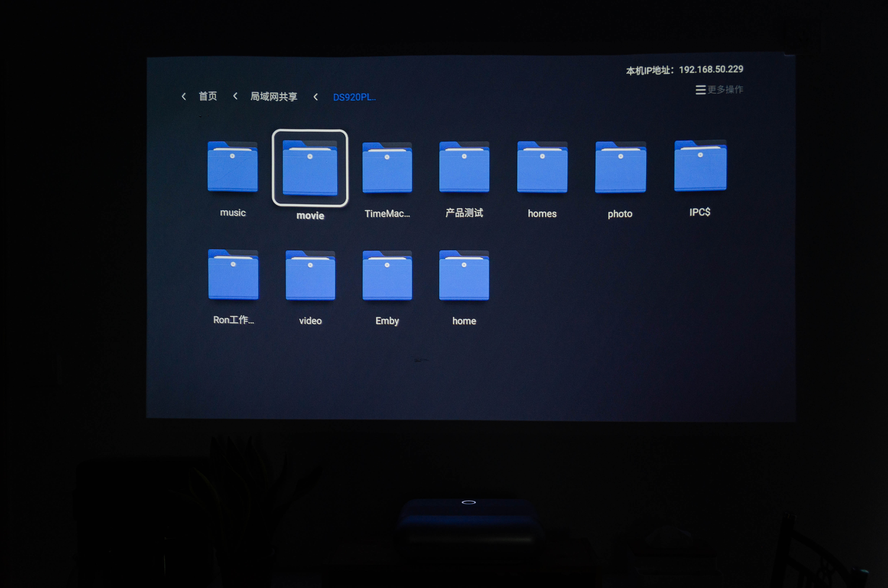Open the homes folder icon
Image resolution: width=888 pixels, height=588 pixels.
(x=542, y=167)
